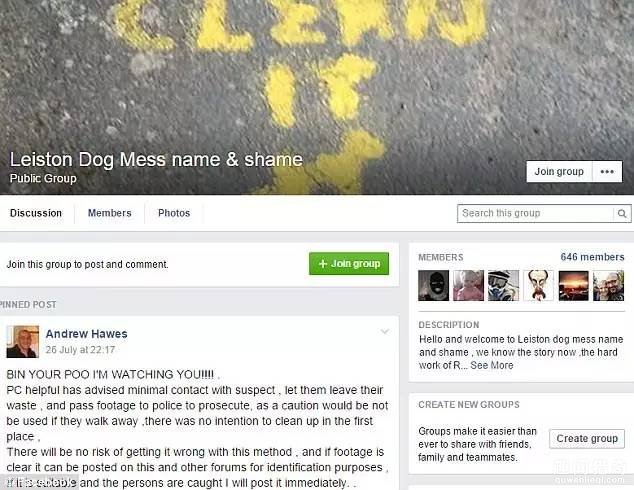This screenshot has height=490, width=634.
Task: Expand the pinned post chevron menu
Action: coord(385,332)
